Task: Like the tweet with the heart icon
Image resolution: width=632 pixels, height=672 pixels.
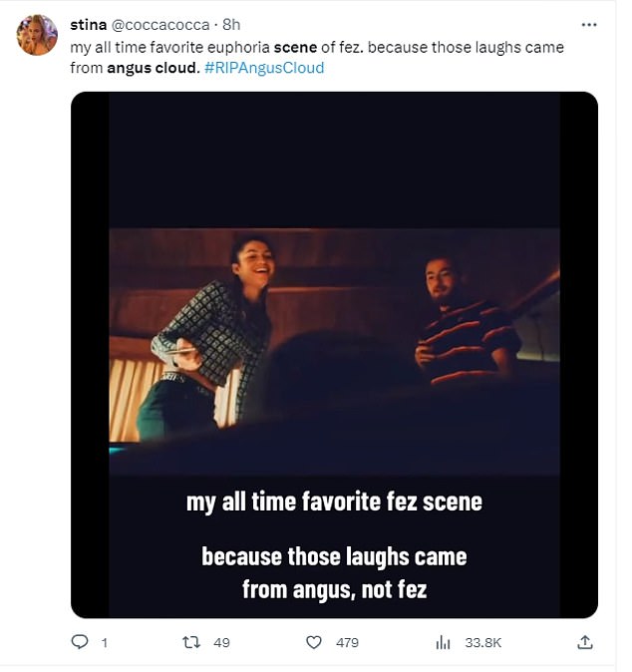Action: tap(313, 643)
